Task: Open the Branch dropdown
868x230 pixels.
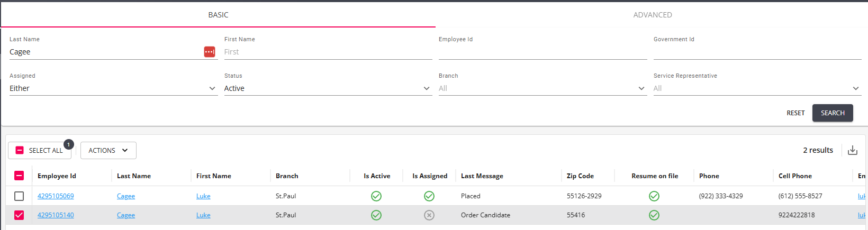Action: (x=542, y=88)
